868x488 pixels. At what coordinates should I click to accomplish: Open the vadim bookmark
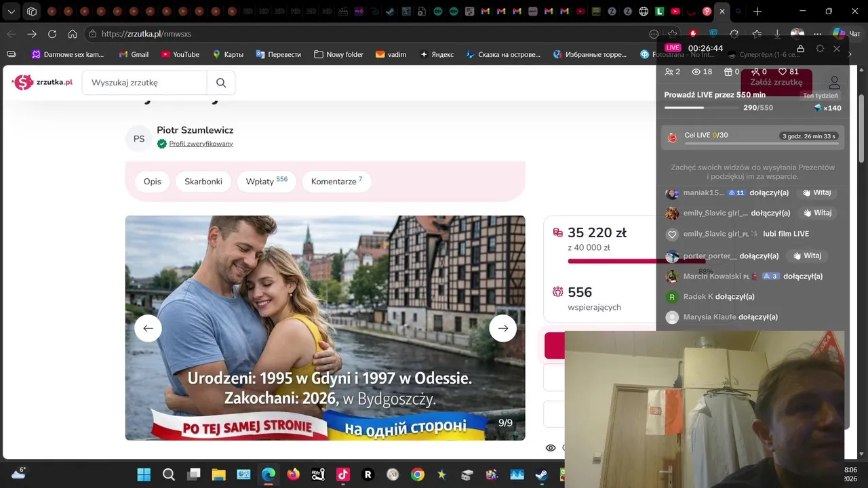coord(391,54)
